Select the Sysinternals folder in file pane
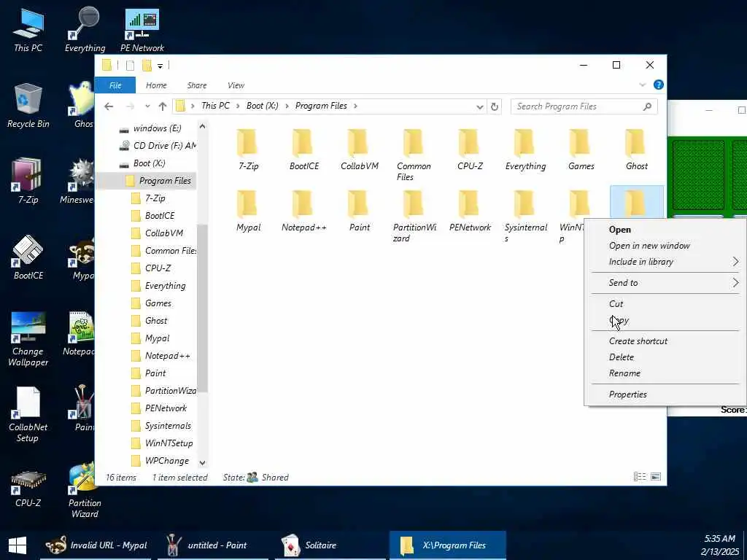 pos(525,217)
